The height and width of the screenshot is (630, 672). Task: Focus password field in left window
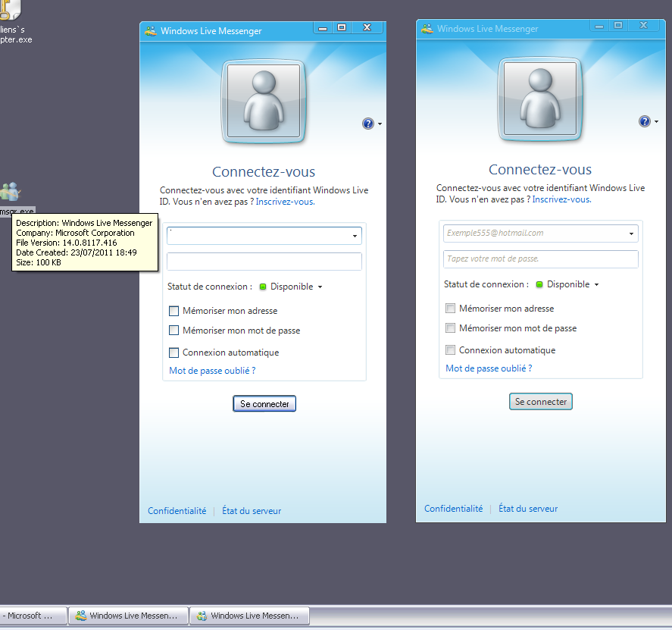coord(264,262)
